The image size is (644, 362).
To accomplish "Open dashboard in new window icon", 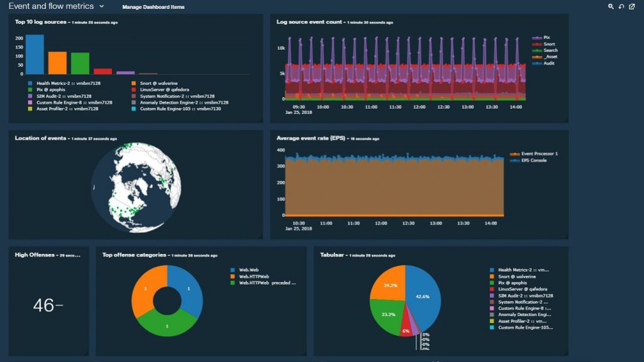I will pos(631,6).
